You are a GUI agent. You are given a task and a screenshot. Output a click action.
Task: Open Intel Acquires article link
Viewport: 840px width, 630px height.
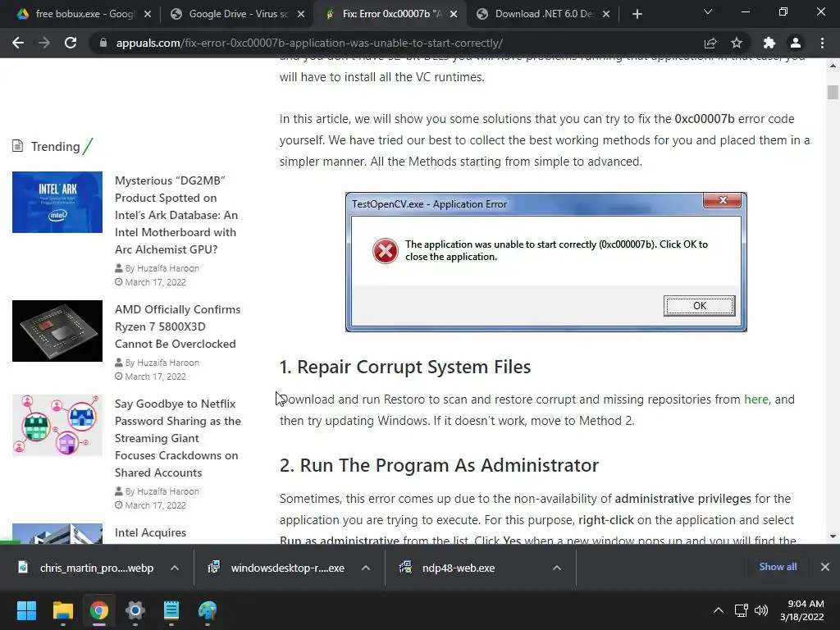[x=151, y=532]
